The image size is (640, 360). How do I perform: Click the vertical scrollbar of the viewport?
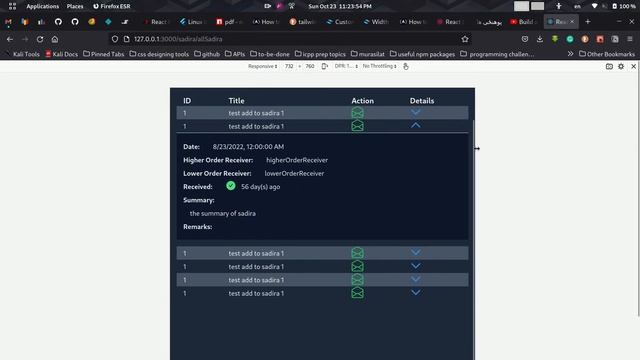click(473, 240)
